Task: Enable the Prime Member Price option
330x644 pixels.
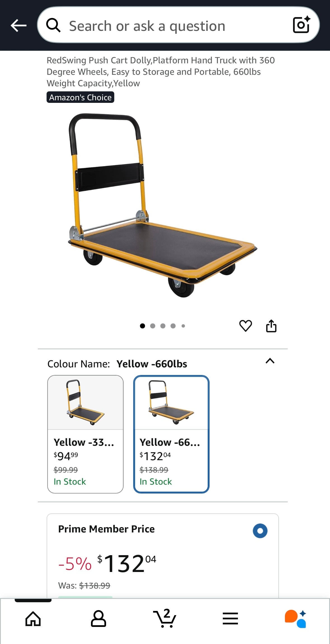Action: (x=260, y=531)
